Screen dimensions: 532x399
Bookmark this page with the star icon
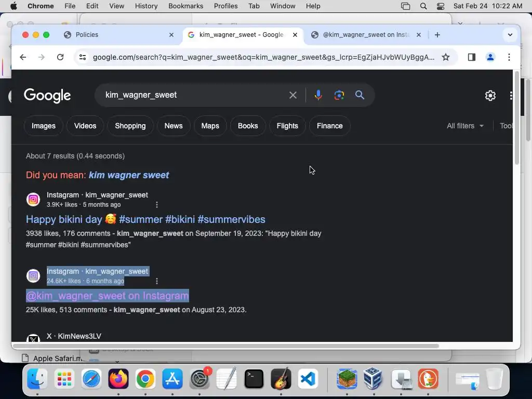446,57
